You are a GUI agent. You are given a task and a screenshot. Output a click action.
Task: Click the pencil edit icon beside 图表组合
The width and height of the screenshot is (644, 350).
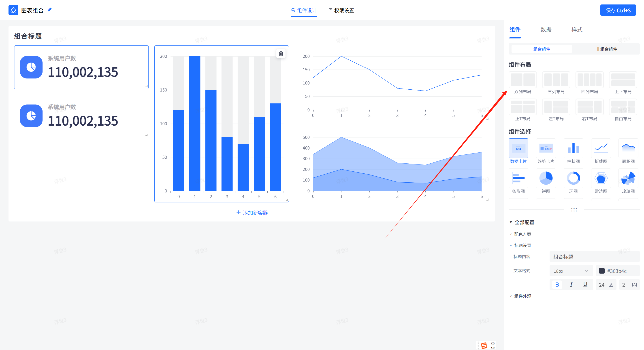tap(50, 10)
